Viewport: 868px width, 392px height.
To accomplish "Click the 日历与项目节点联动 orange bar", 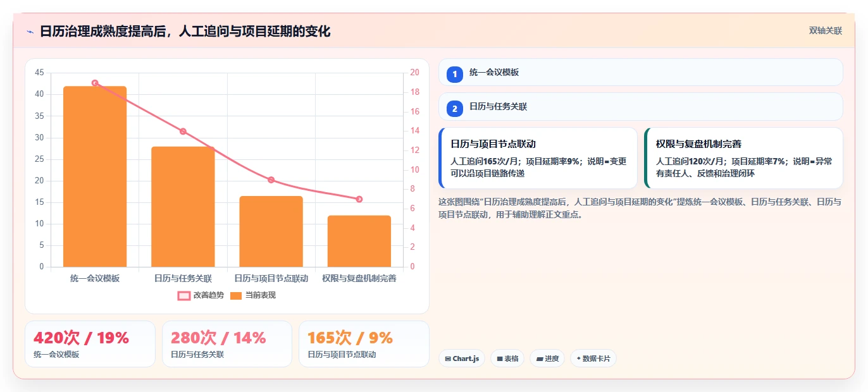I will click(x=271, y=231).
